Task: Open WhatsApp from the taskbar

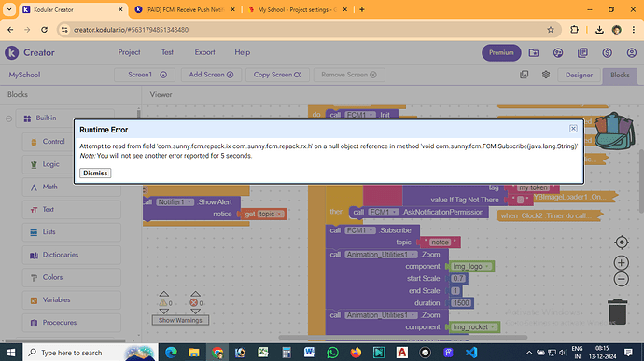Action: pos(332,353)
